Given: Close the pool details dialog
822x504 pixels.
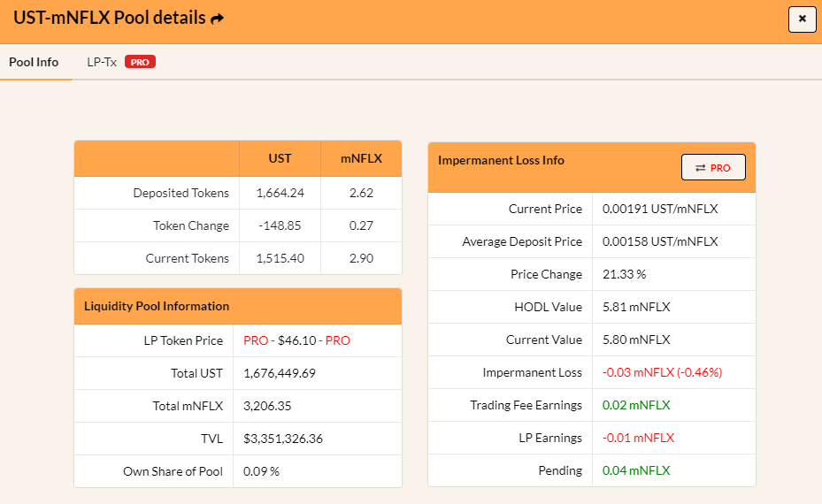Looking at the screenshot, I should click(802, 19).
